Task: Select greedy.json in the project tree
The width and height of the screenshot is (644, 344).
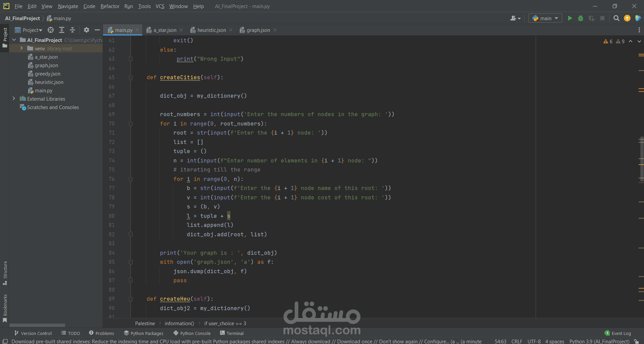Action: tap(44, 74)
